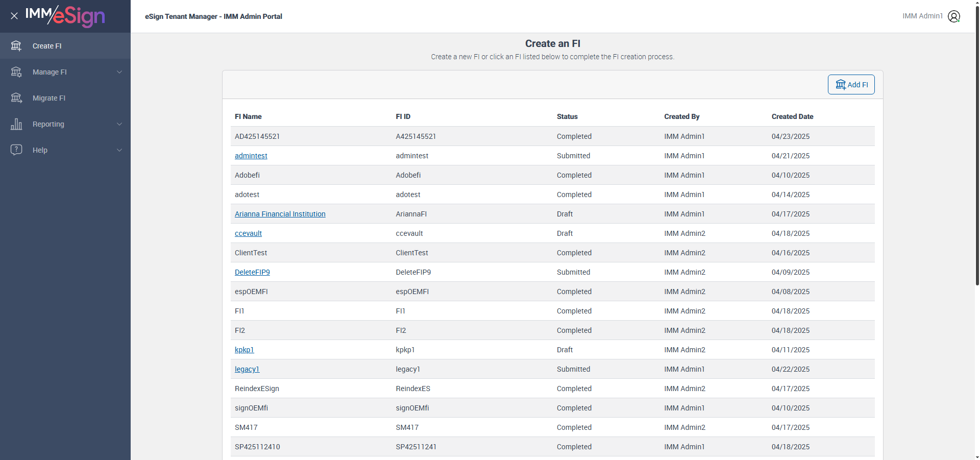Image resolution: width=980 pixels, height=460 pixels.
Task: Expand the Help submenu chevron
Action: [119, 150]
